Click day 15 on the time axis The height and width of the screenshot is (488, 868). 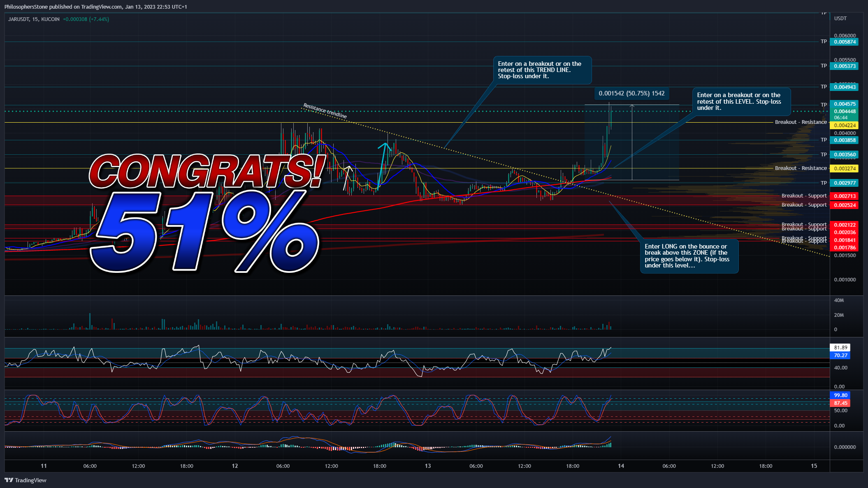point(814,466)
